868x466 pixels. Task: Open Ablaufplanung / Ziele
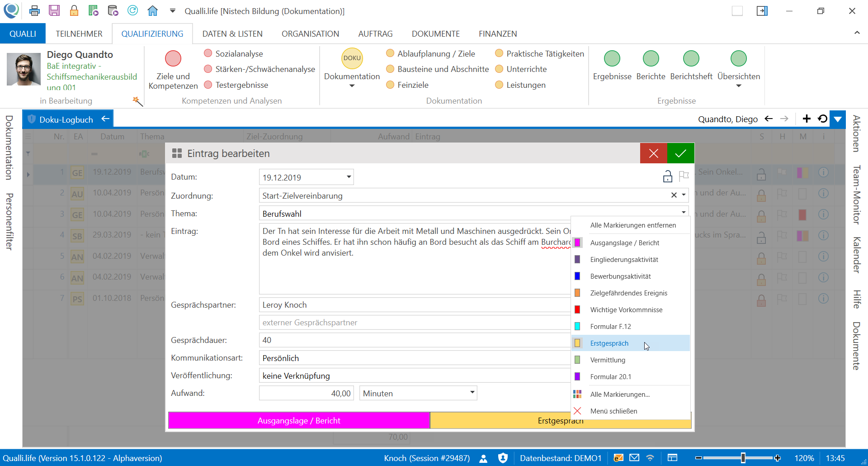[x=430, y=53]
